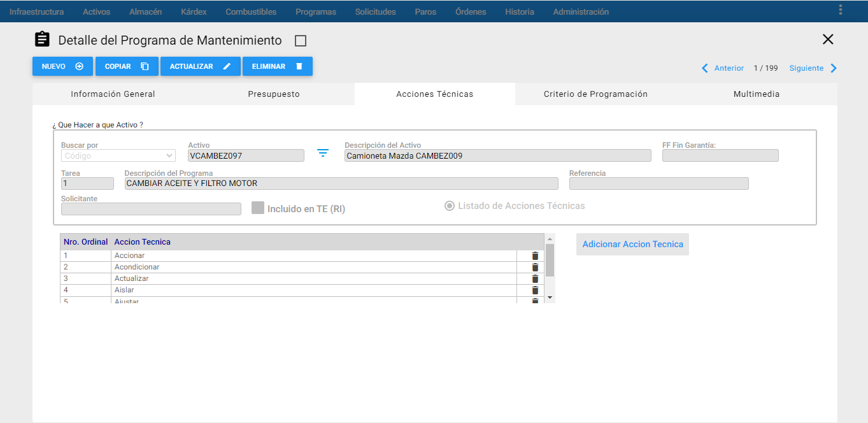Click the FF Fin Garantía field
This screenshot has width=868, height=423.
tap(720, 155)
